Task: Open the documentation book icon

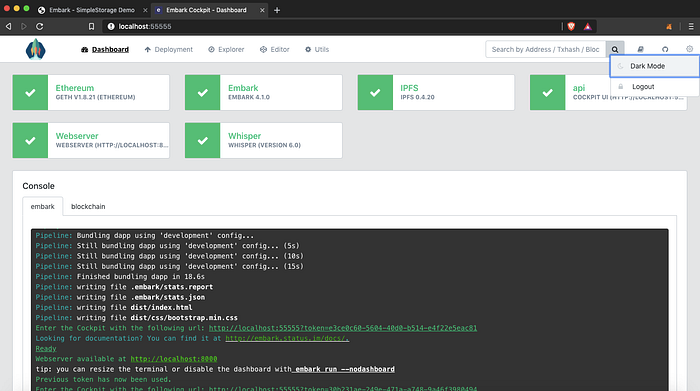Action: pyautogui.click(x=640, y=50)
